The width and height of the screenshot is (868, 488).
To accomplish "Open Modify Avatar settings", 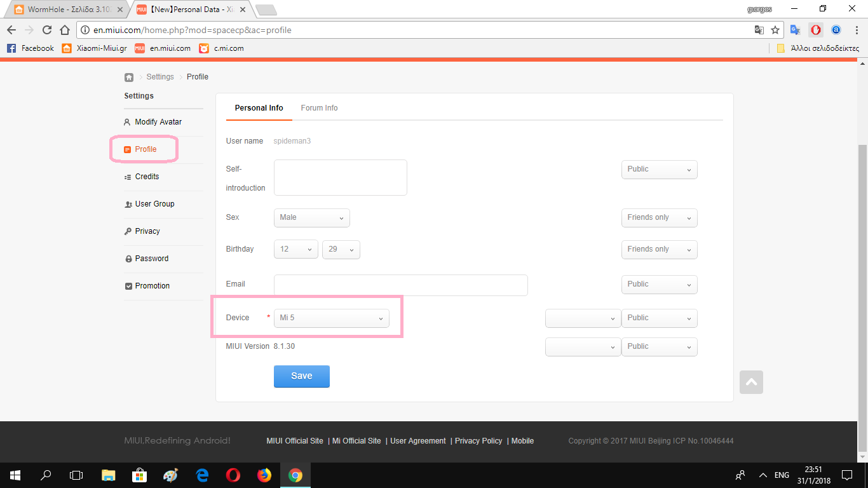I will tap(158, 122).
